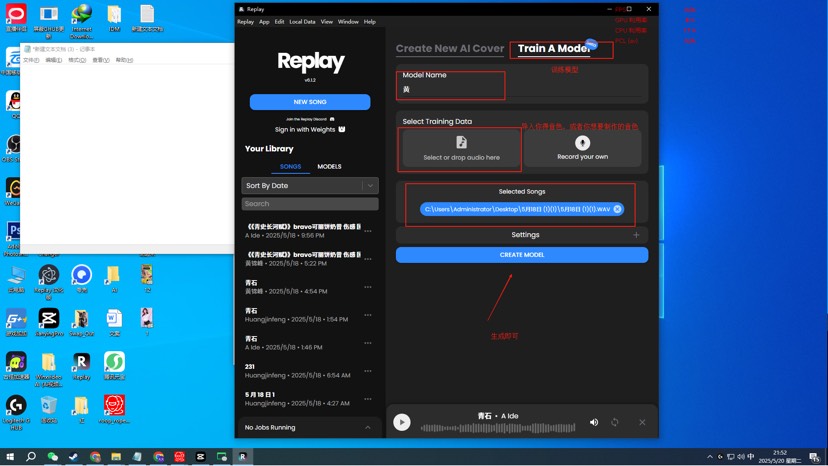The width and height of the screenshot is (828, 466).
Task: Close the bottom audio player bar
Action: pyautogui.click(x=642, y=422)
